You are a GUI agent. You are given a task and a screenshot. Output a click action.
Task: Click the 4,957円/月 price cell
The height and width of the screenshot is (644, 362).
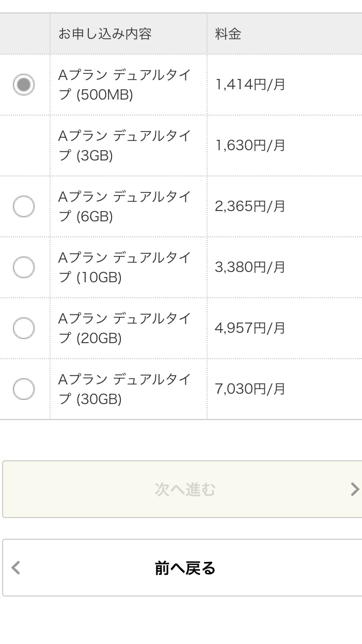pos(251,328)
